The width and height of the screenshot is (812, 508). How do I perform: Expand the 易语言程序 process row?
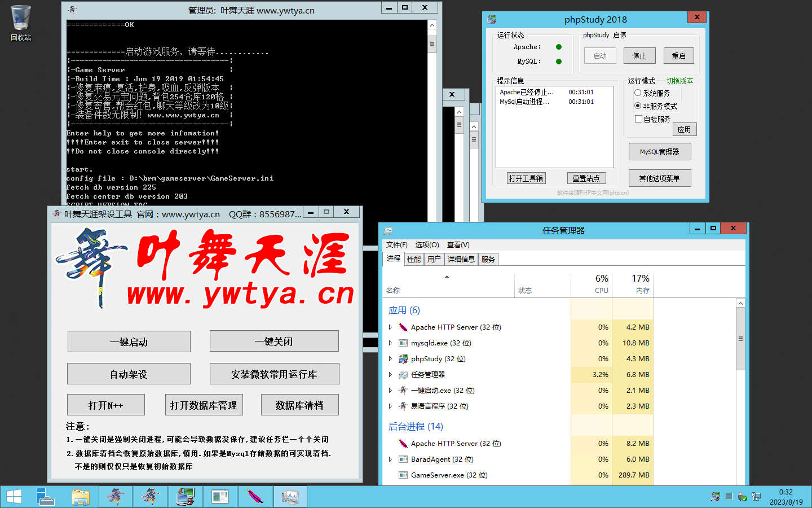[x=390, y=406]
